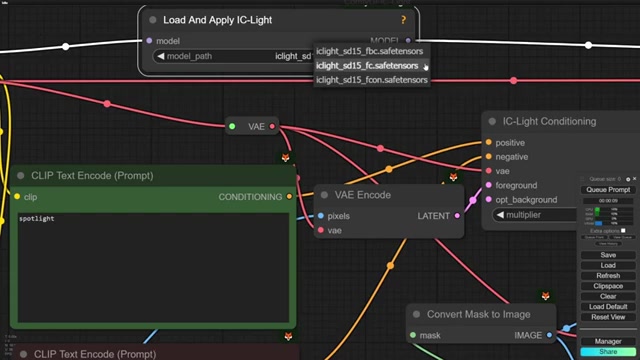Choose iclight_sd15_fc.safetensors from list

(371, 65)
